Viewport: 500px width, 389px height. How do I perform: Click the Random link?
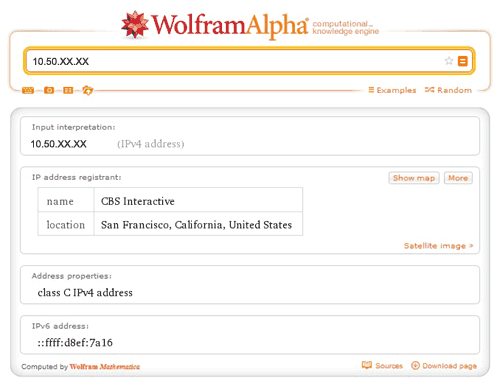pos(448,90)
